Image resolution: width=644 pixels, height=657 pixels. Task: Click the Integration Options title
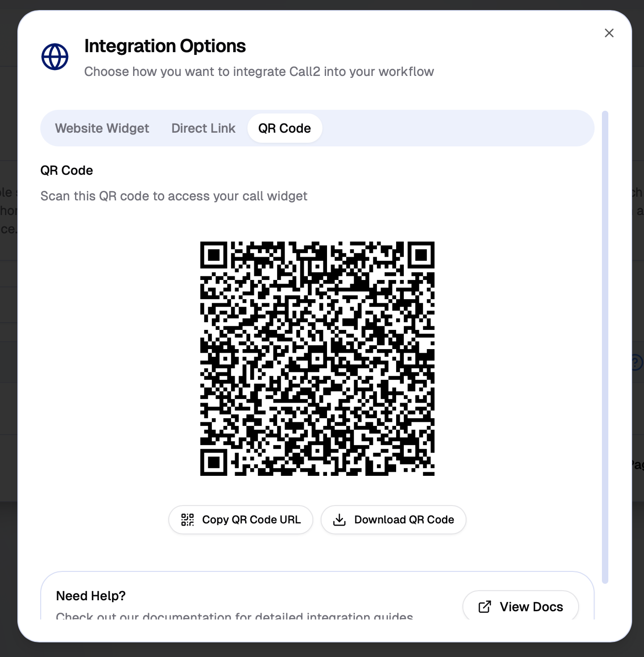coord(165,46)
